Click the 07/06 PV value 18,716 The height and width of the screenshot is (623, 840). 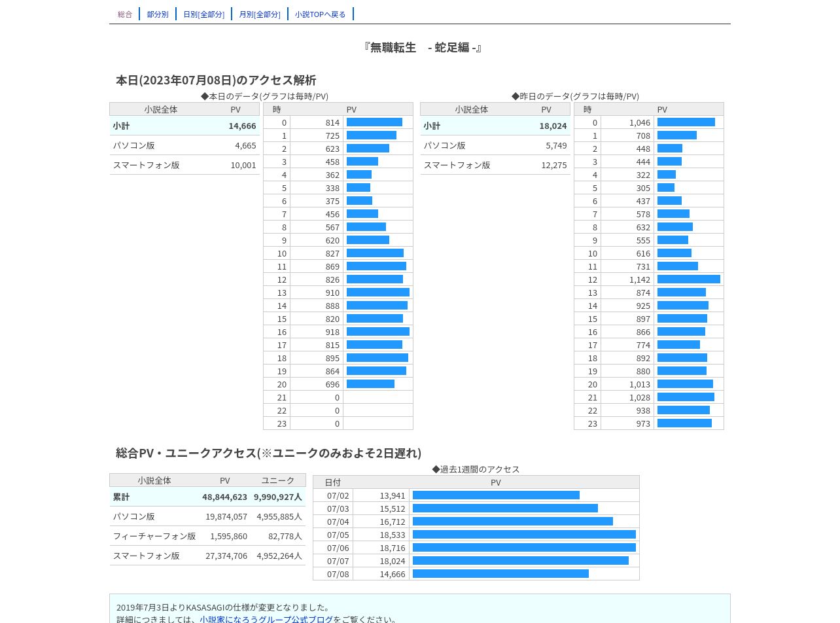(393, 548)
